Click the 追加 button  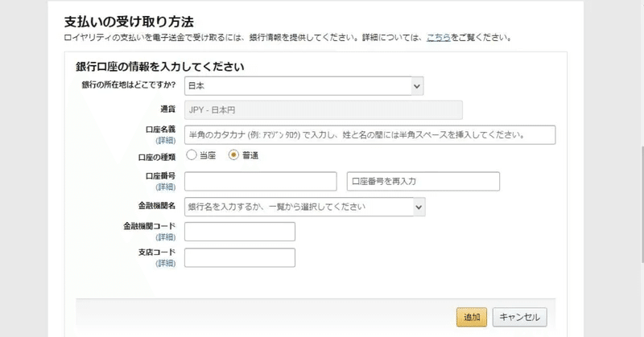pyautogui.click(x=472, y=317)
